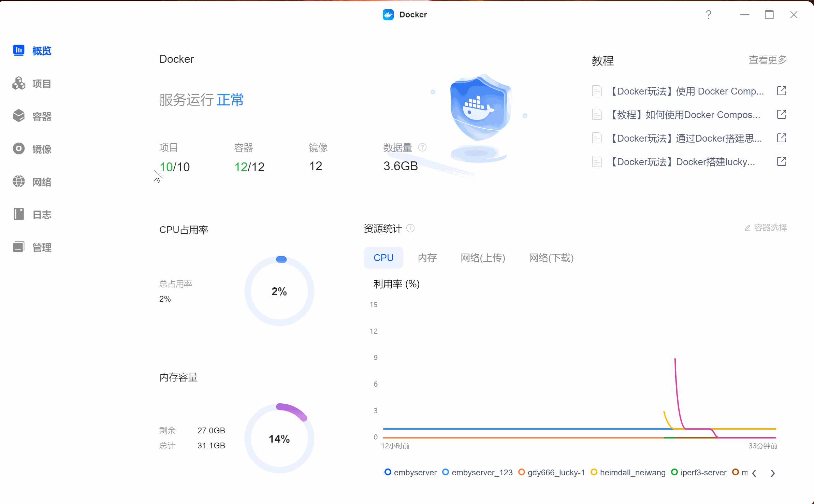Toggle embyserver_123 series in chart legend
814x504 pixels.
pyautogui.click(x=477, y=472)
